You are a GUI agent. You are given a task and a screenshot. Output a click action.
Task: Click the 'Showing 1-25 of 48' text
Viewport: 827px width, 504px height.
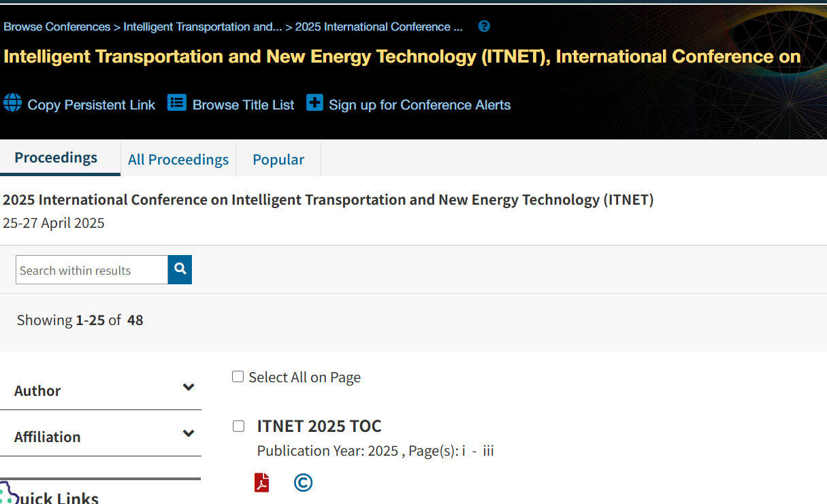[80, 320]
